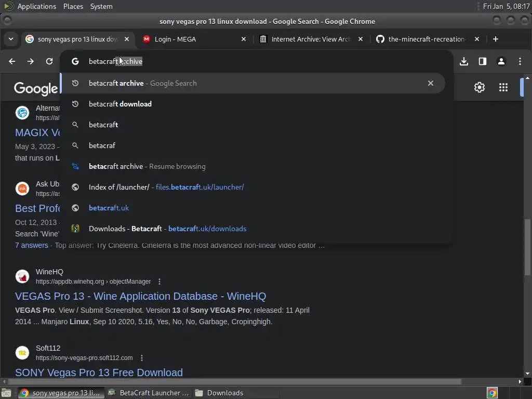Click the WineHQ site favicon
Screen dimensions: 532x399
(22, 276)
